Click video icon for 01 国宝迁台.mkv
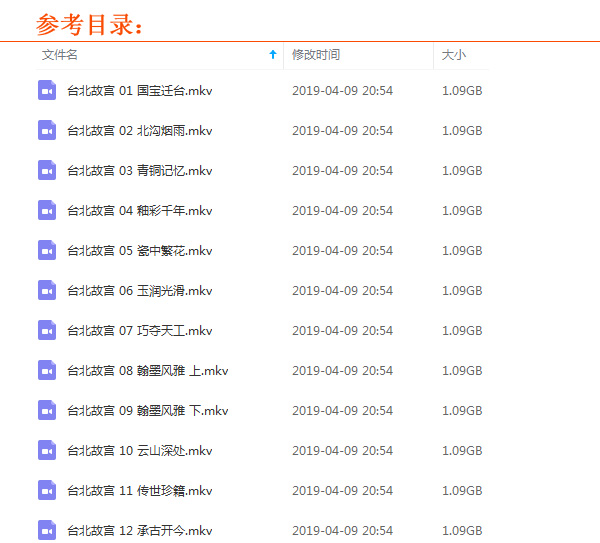This screenshot has width=600, height=543. (x=47, y=91)
